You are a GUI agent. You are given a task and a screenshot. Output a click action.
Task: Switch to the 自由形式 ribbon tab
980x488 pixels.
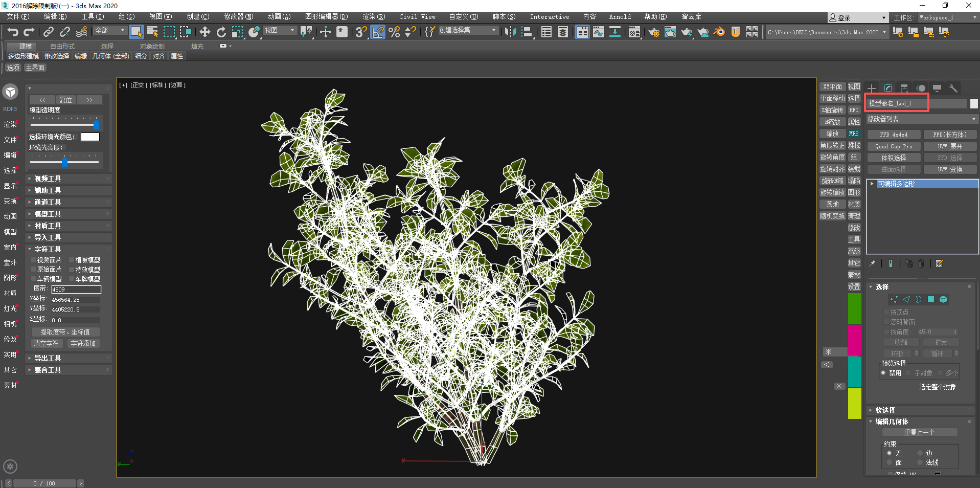(x=62, y=46)
